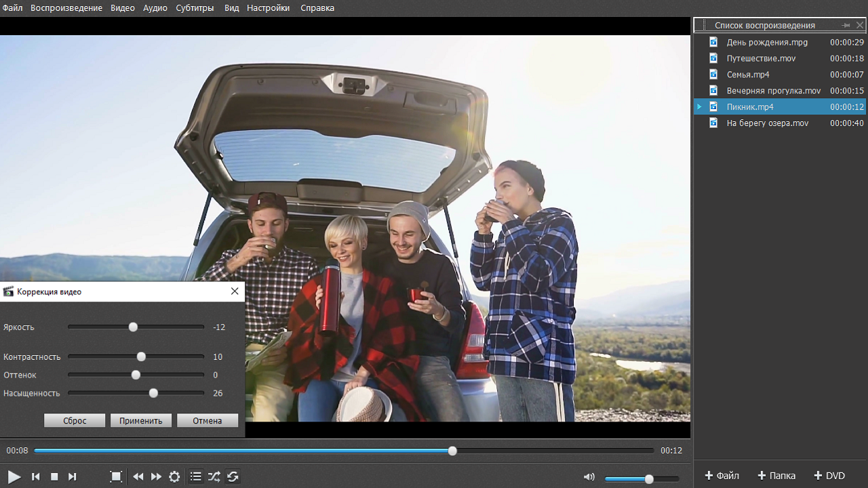Rewind the video
868x488 pixels.
tap(138, 477)
